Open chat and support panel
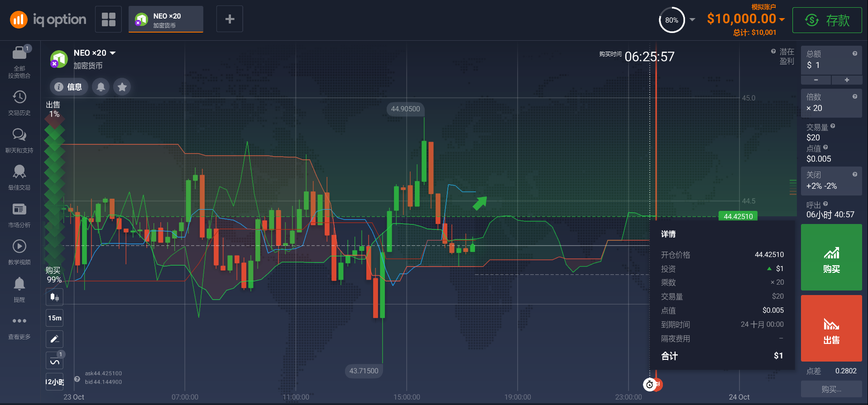 pos(19,140)
